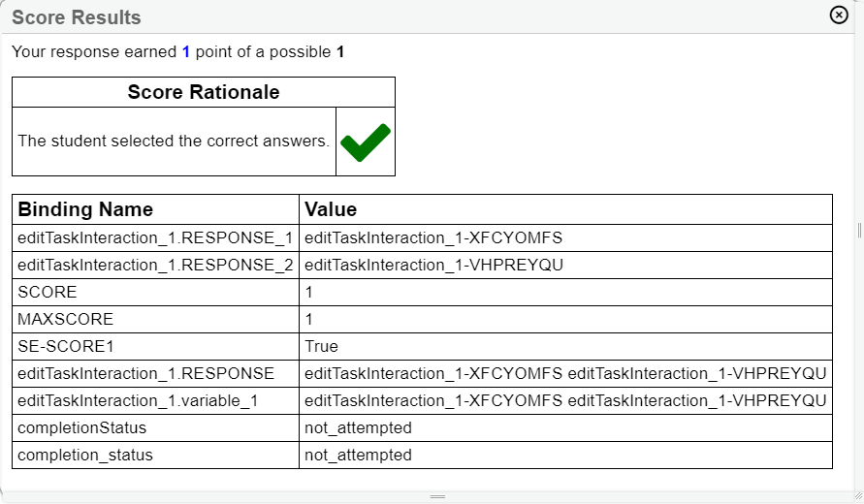
Task: Click the Score Results title
Action: 77,17
